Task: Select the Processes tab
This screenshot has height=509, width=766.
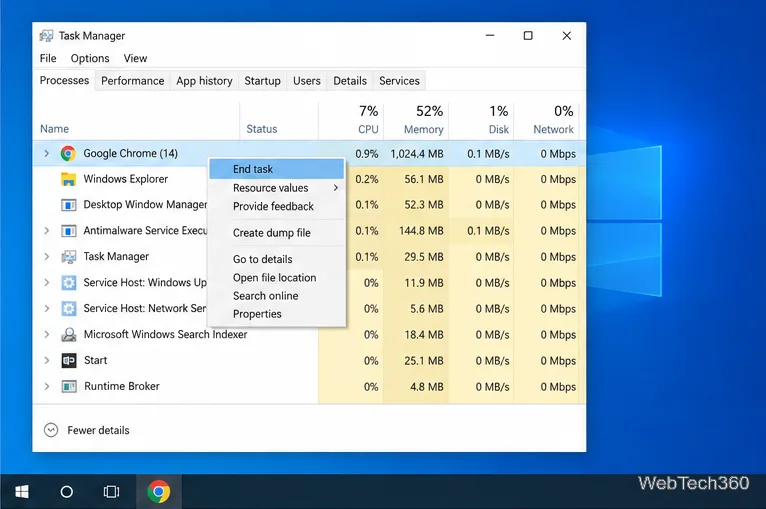Action: [64, 80]
